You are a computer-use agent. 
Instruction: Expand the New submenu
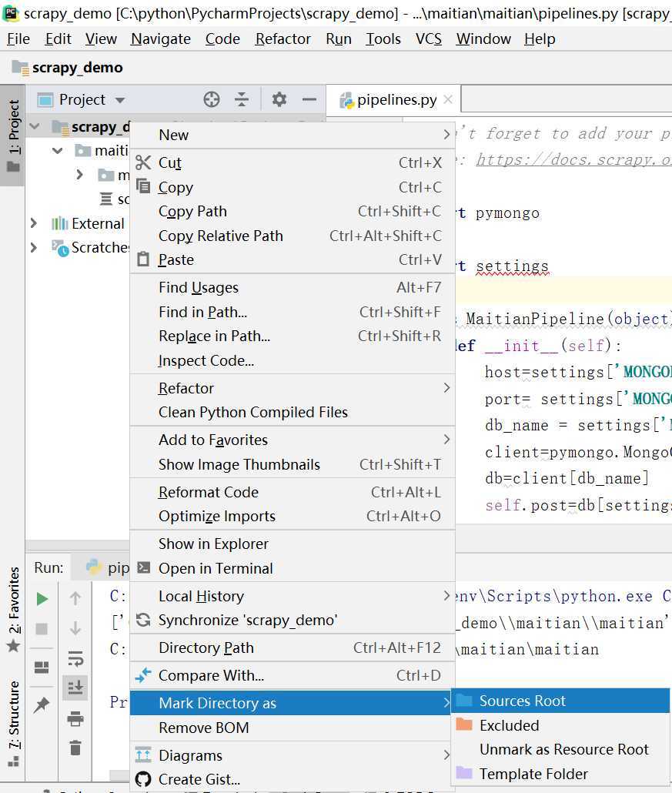(x=293, y=135)
